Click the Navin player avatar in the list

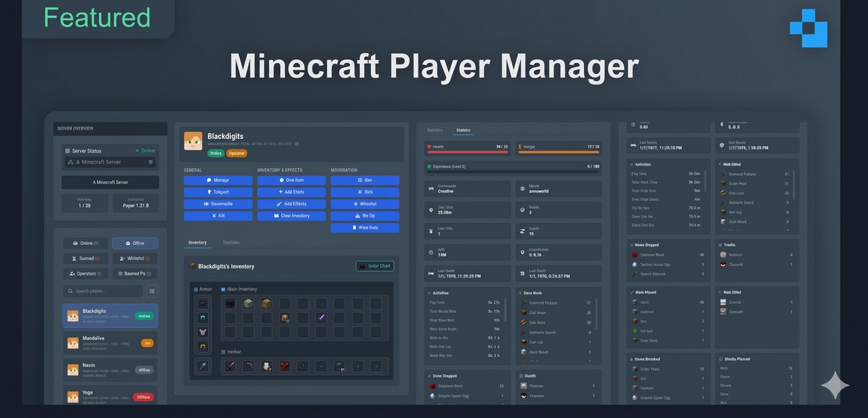pyautogui.click(x=73, y=370)
